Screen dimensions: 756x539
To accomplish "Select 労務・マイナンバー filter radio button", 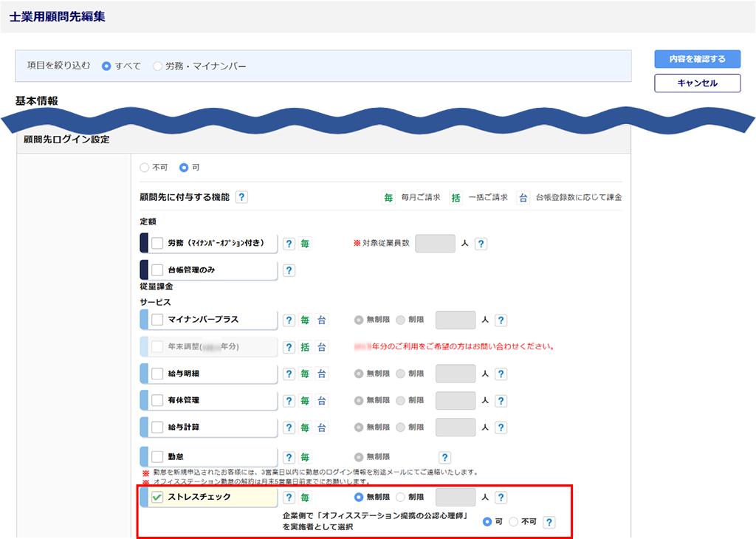I will [x=157, y=66].
